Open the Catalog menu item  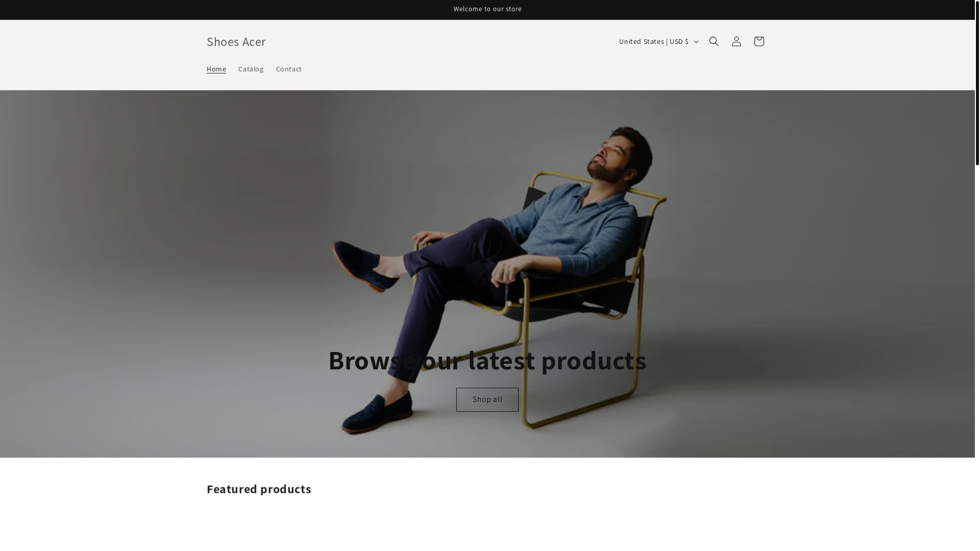[x=251, y=69]
